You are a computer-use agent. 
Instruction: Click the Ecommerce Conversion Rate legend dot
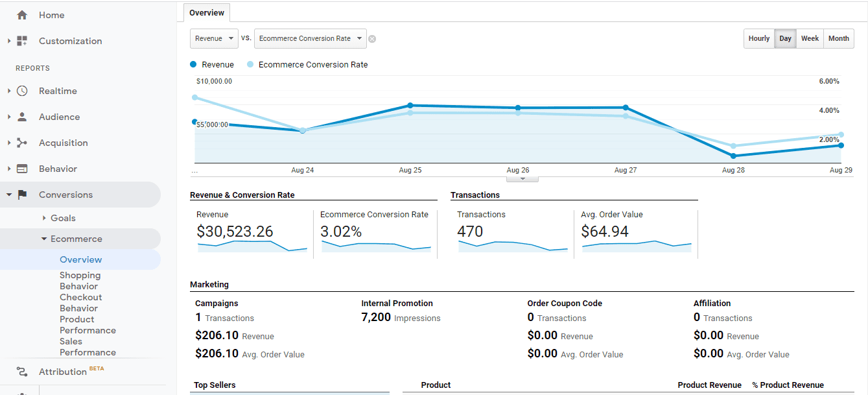pos(250,64)
